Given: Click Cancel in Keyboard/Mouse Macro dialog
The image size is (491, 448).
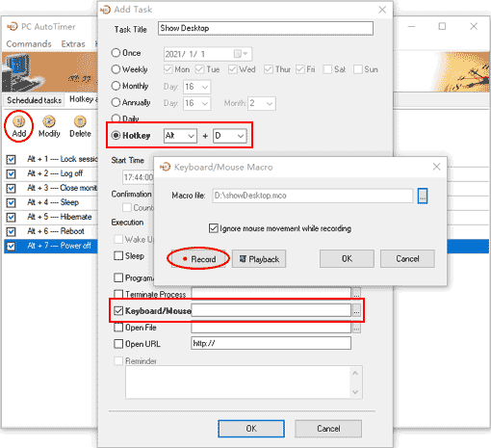Looking at the screenshot, I should coord(407,259).
